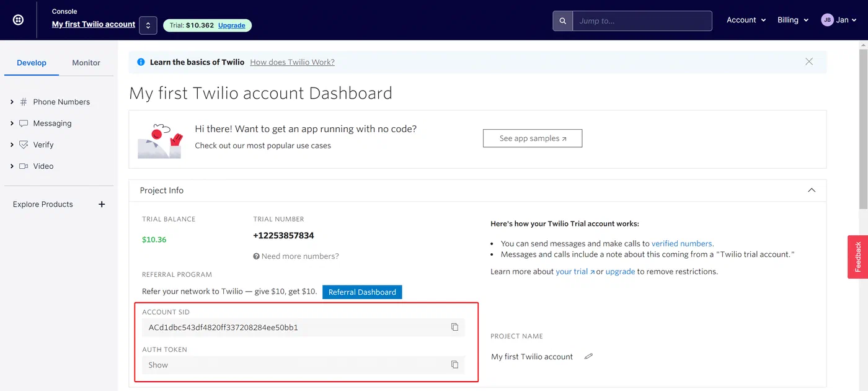This screenshot has height=391, width=868.
Task: Click the trial number +12253857834
Action: [283, 236]
